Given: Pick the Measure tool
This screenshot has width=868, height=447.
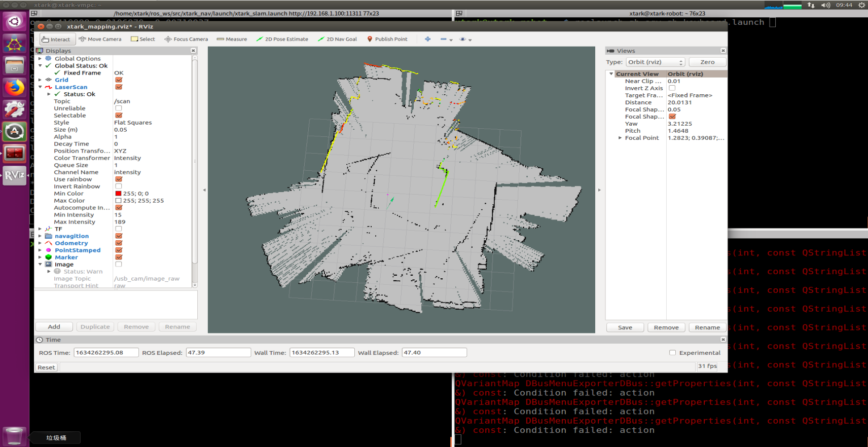Looking at the screenshot, I should [x=232, y=39].
